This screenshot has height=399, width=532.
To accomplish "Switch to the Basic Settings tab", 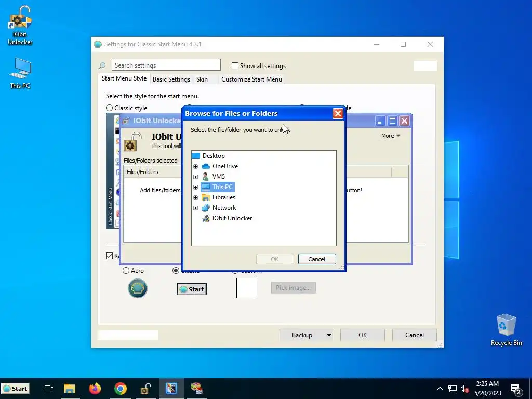I will (171, 79).
